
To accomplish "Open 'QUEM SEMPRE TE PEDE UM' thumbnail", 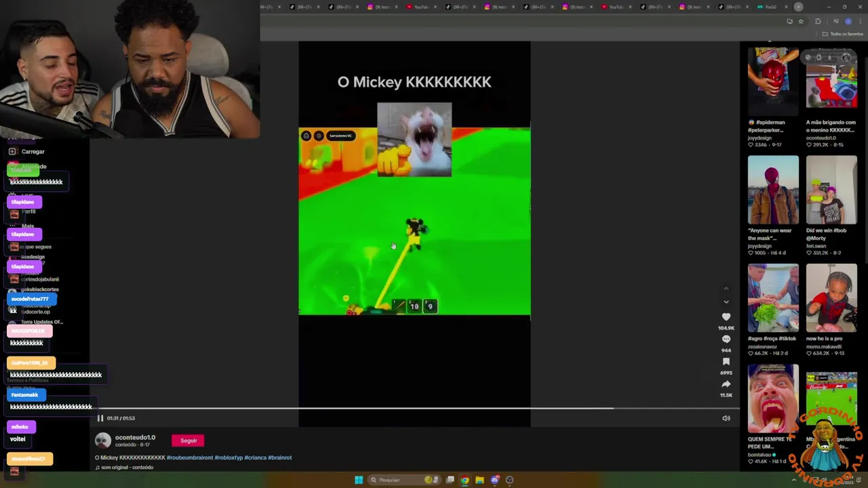I will [773, 399].
